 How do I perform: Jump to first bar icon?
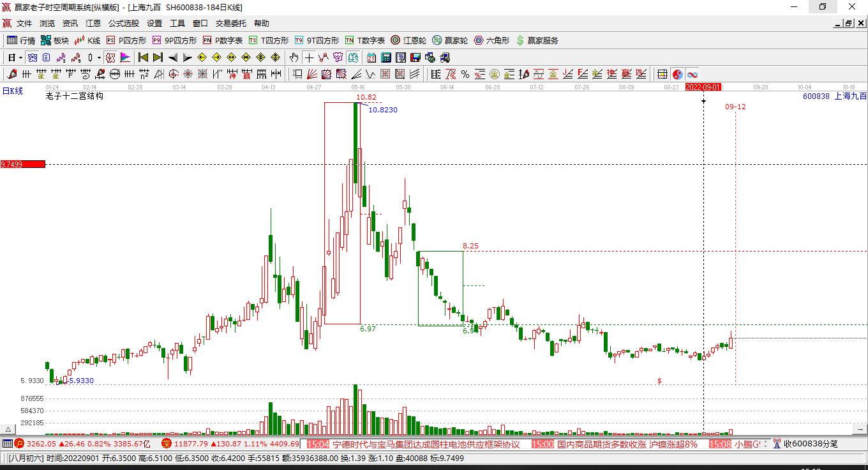coord(144,57)
